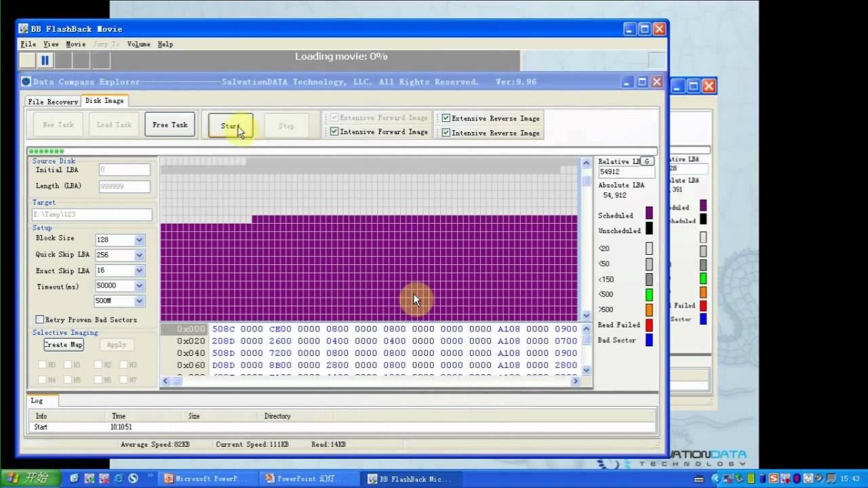Viewport: 868px width, 488px height.
Task: Click the 0x000 hex row offset
Action: [191, 329]
